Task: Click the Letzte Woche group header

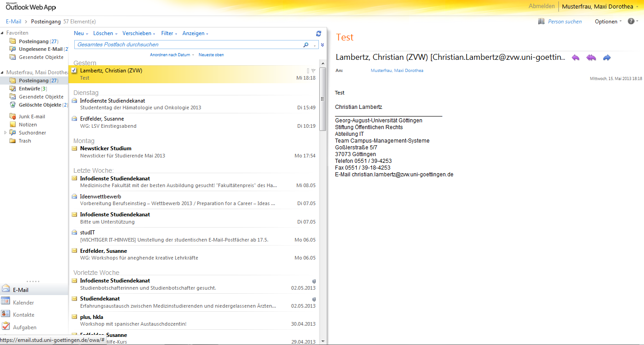Action: pyautogui.click(x=94, y=170)
